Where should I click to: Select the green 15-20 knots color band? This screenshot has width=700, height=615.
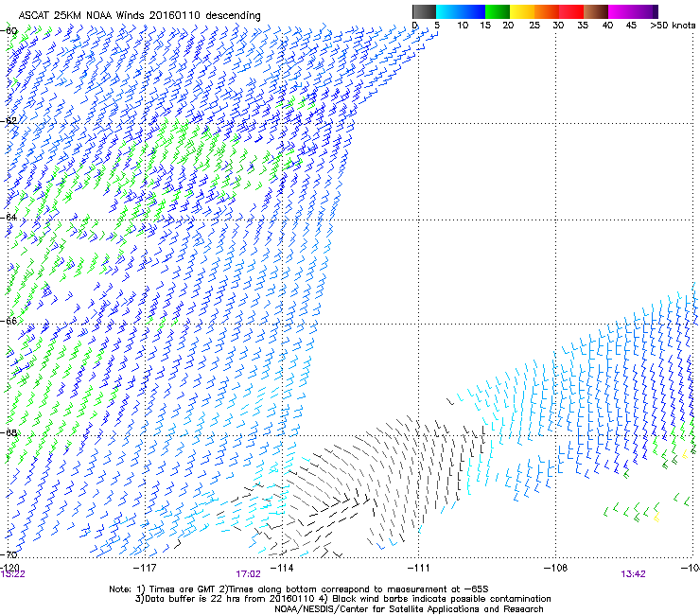(x=498, y=11)
